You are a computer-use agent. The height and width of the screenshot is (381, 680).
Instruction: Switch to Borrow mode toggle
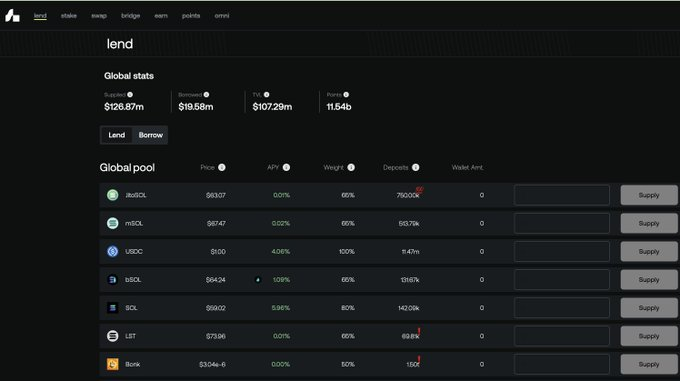coord(150,135)
